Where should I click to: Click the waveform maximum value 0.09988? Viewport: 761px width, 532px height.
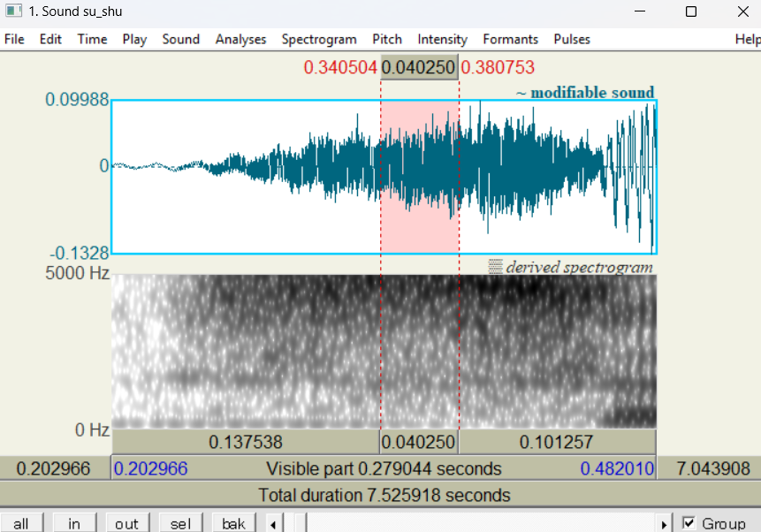click(77, 100)
